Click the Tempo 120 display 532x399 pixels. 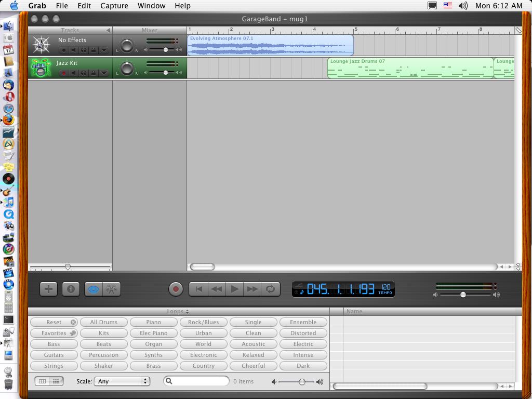pos(385,289)
